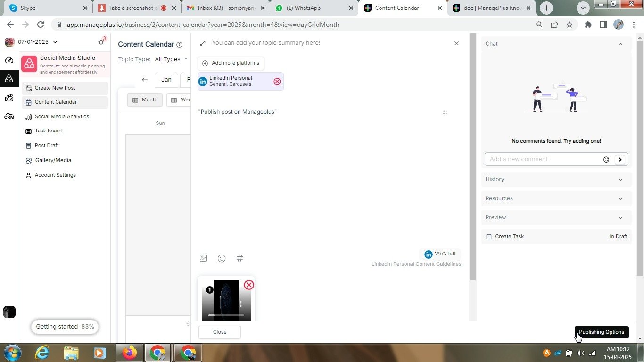
Task: Launch Firefox from the taskbar
Action: (129, 353)
